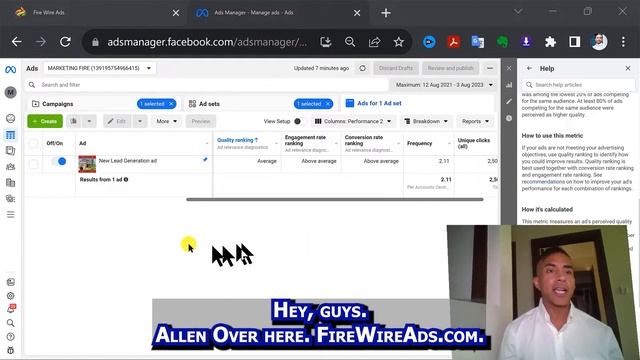640x360 pixels.
Task: Click Review and publish button
Action: pos(451,68)
